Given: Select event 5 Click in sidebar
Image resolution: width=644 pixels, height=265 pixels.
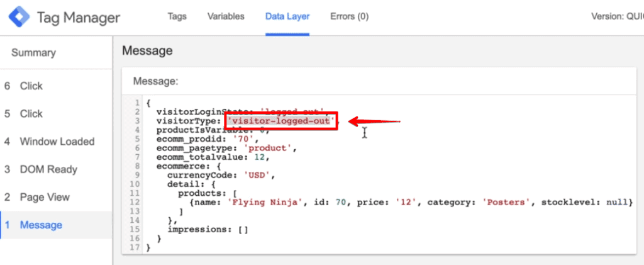Looking at the screenshot, I should pos(31,114).
